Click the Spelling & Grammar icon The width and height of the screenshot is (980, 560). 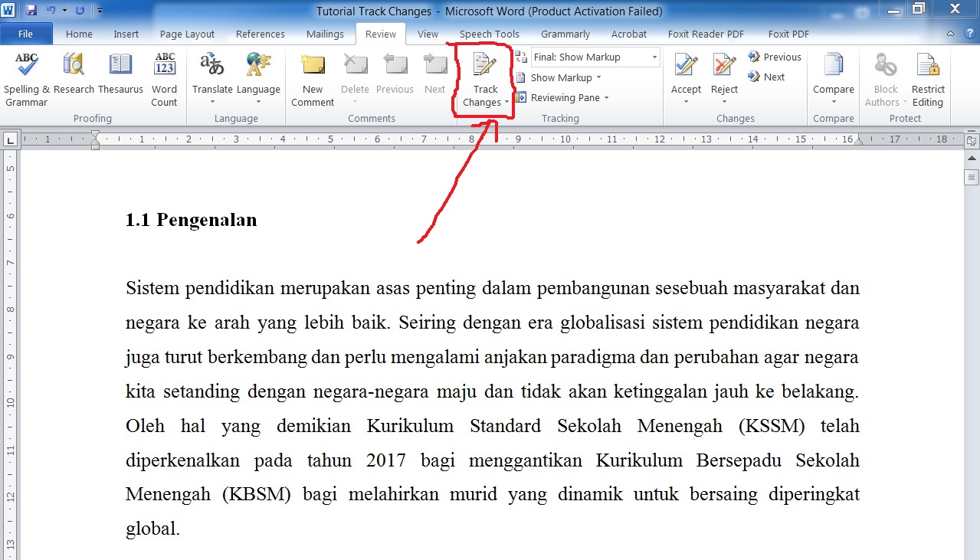tap(26, 67)
